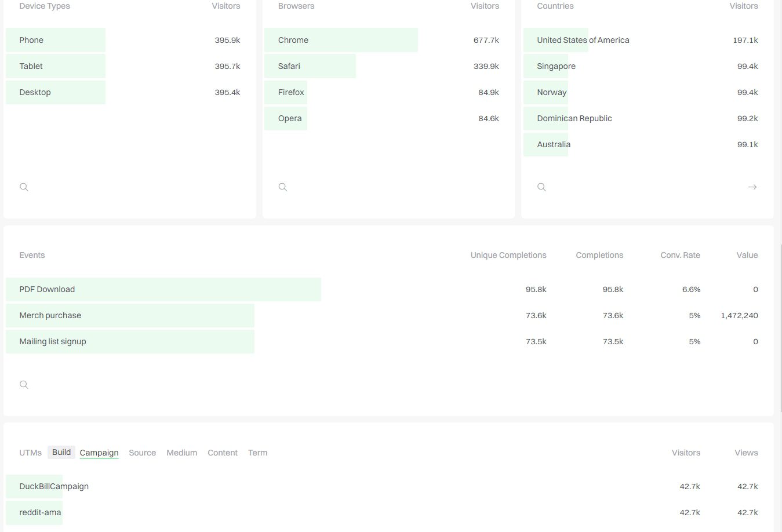Select the Content UTM tab
This screenshot has height=532, width=782.
[x=223, y=453]
